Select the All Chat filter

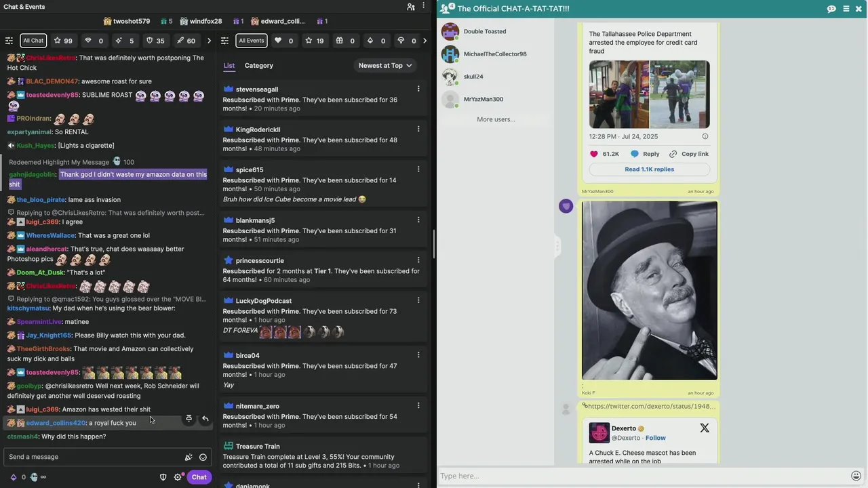tap(33, 41)
